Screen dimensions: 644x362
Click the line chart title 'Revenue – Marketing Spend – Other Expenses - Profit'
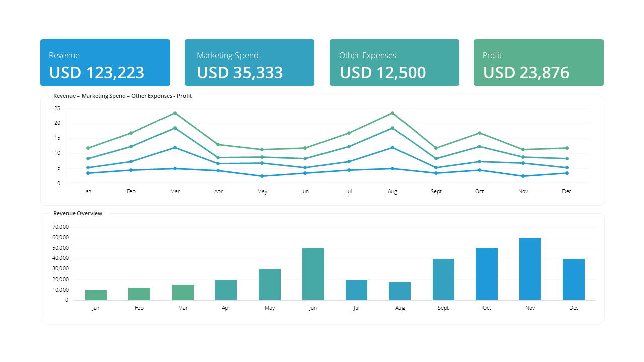pos(122,96)
